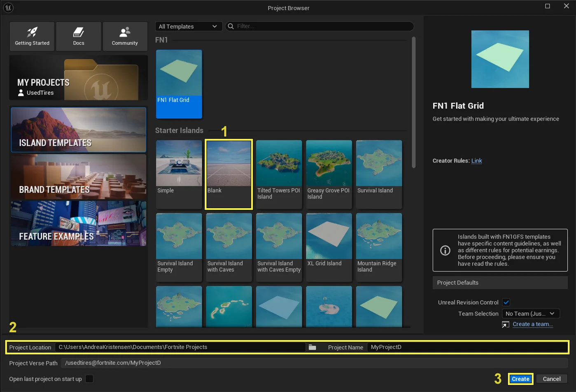Click the Project Name input field
This screenshot has height=392, width=576.
click(467, 347)
